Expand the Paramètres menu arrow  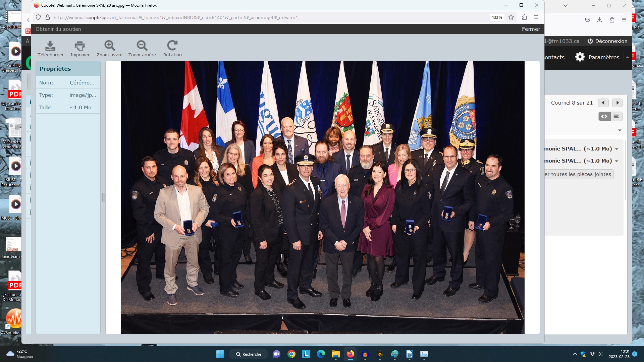point(627,57)
